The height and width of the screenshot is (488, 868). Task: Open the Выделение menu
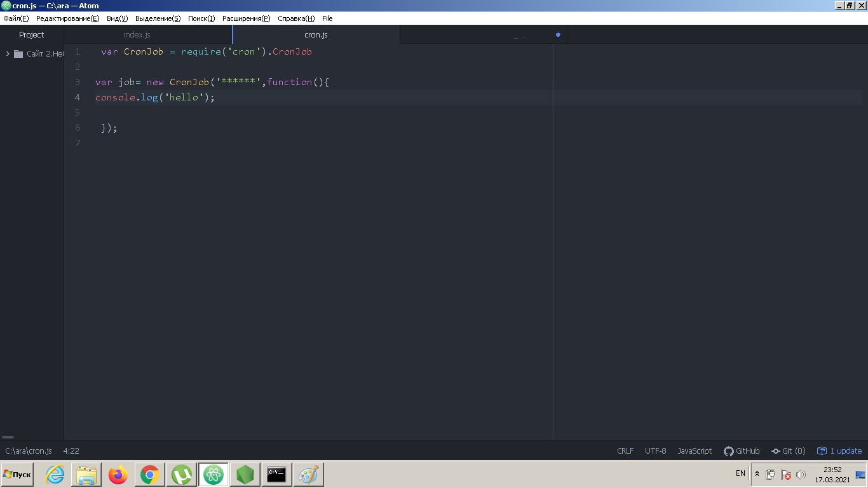click(x=158, y=18)
